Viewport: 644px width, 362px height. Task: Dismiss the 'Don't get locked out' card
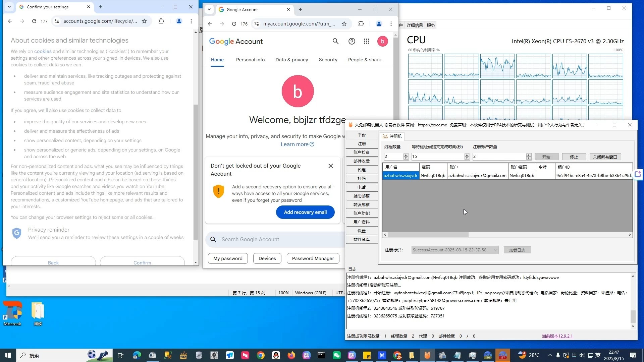coord(331,166)
